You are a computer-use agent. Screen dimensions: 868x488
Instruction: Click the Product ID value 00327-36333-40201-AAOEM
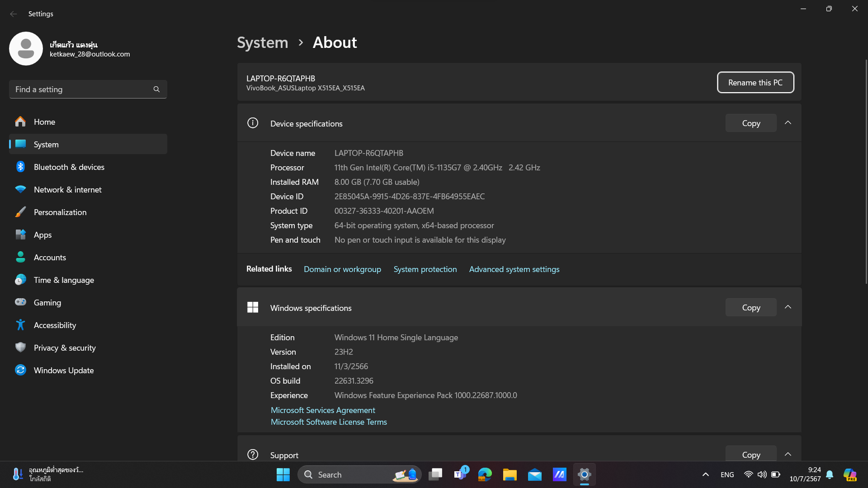[x=384, y=211]
